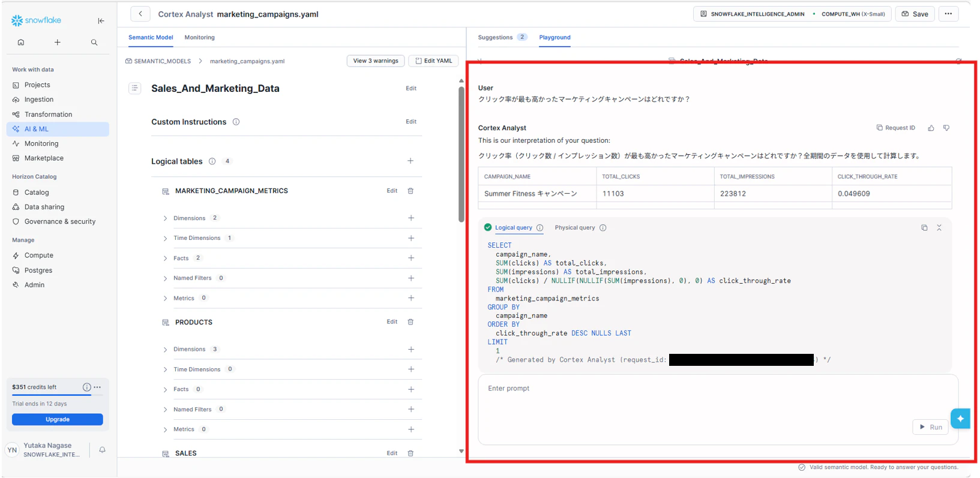The width and height of the screenshot is (980, 478).
Task: Open Compute under Manage
Action: 58,255
